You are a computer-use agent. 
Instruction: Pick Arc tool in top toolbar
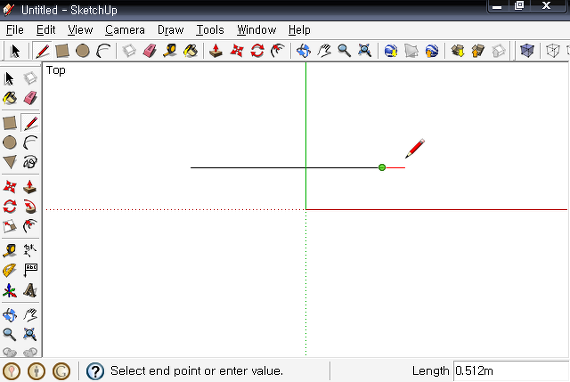click(x=103, y=51)
